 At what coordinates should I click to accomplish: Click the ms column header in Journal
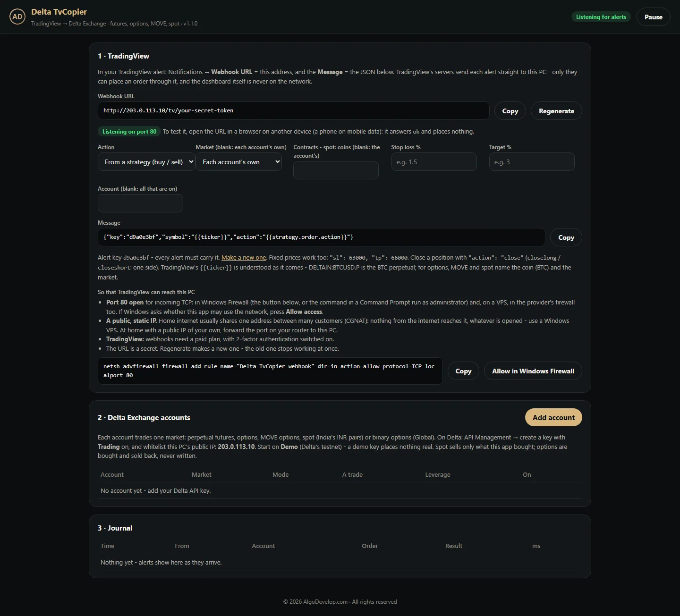[x=536, y=546]
